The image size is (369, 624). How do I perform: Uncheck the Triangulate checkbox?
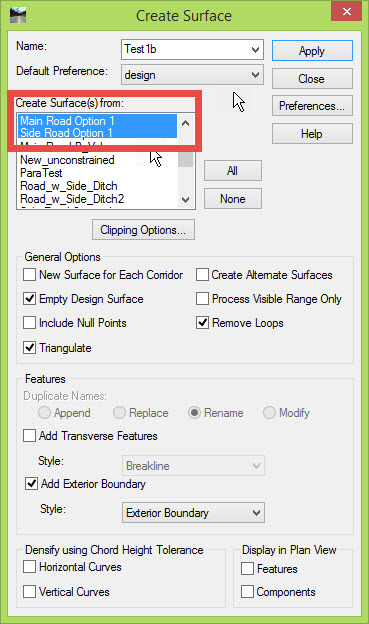pyautogui.click(x=29, y=347)
